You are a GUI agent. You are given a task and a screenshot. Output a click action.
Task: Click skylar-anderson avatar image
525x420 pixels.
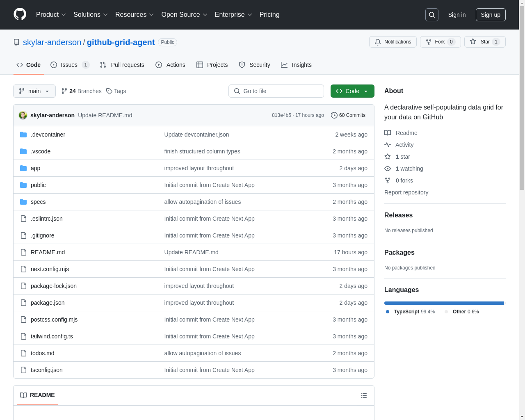pyautogui.click(x=23, y=115)
